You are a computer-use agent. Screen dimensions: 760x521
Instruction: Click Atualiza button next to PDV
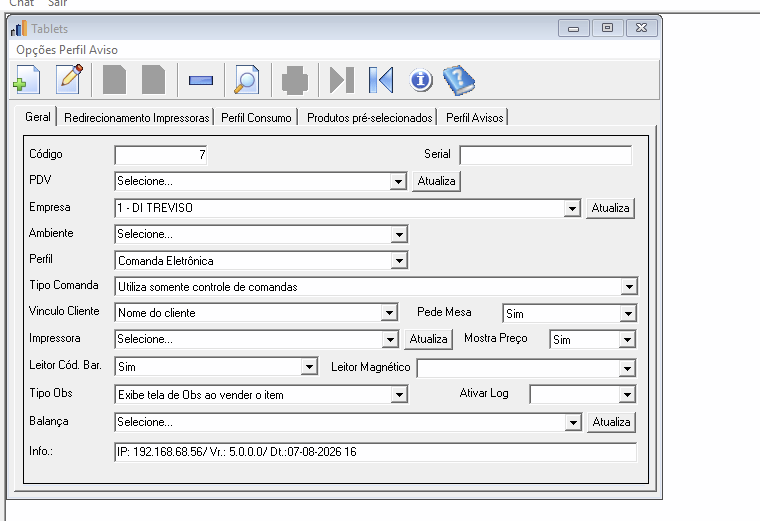(436, 181)
